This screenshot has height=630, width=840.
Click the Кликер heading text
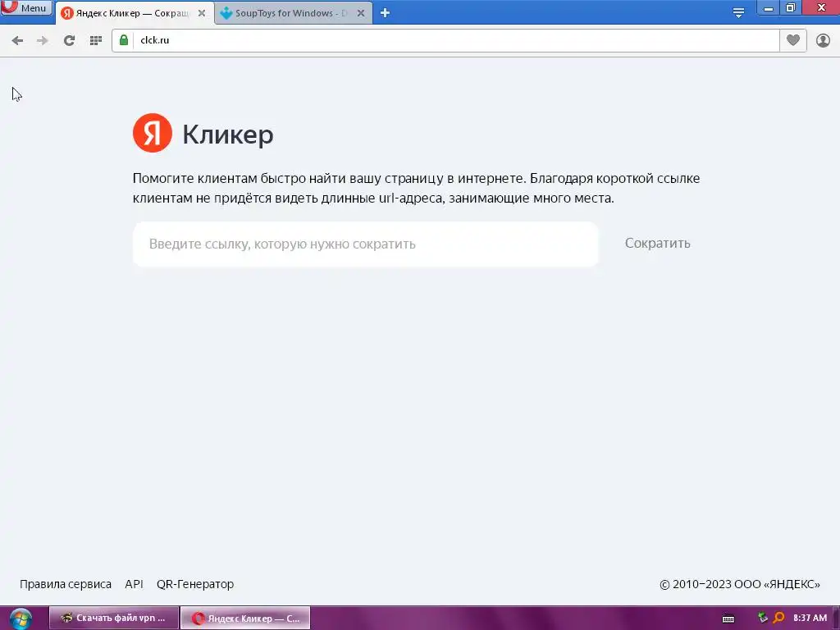pyautogui.click(x=228, y=134)
